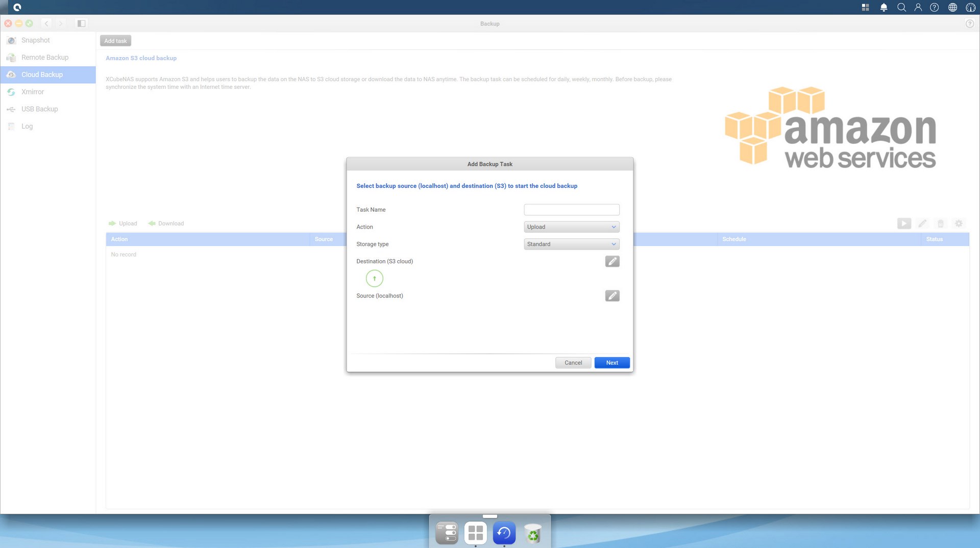This screenshot has height=548, width=980.
Task: Open Log in the sidebar
Action: (x=48, y=127)
